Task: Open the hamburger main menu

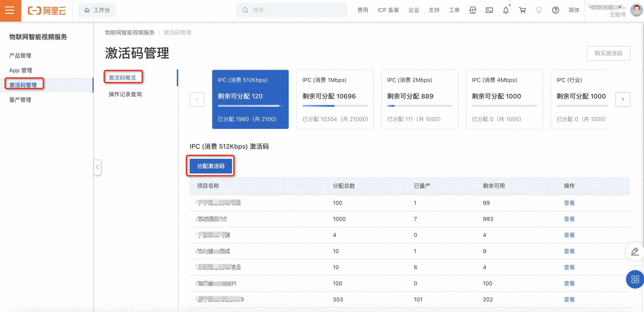Action: [x=10, y=10]
